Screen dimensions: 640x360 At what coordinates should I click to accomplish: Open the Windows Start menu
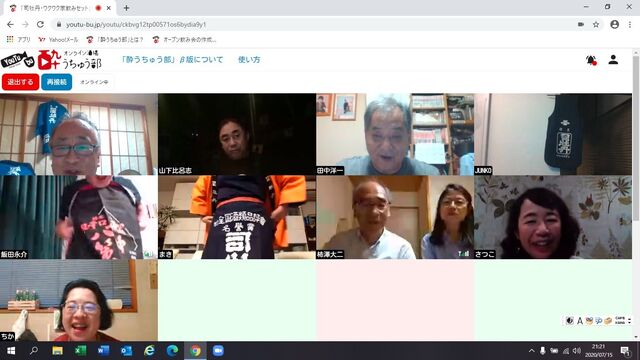click(11, 351)
